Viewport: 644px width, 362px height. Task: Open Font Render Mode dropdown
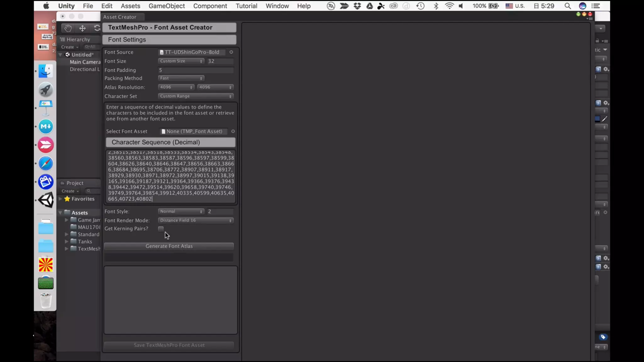196,221
